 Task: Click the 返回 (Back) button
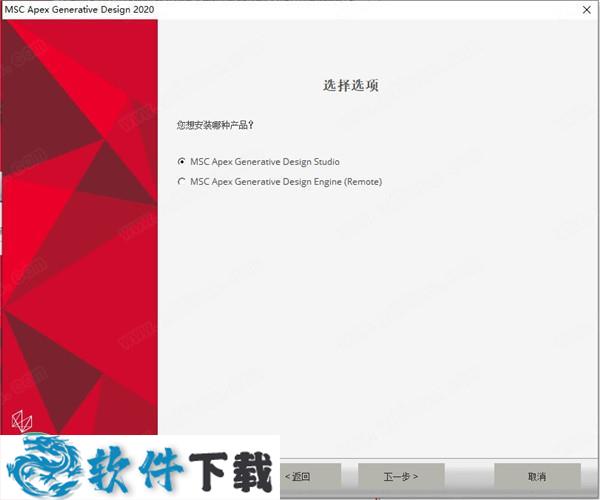[x=310, y=477]
